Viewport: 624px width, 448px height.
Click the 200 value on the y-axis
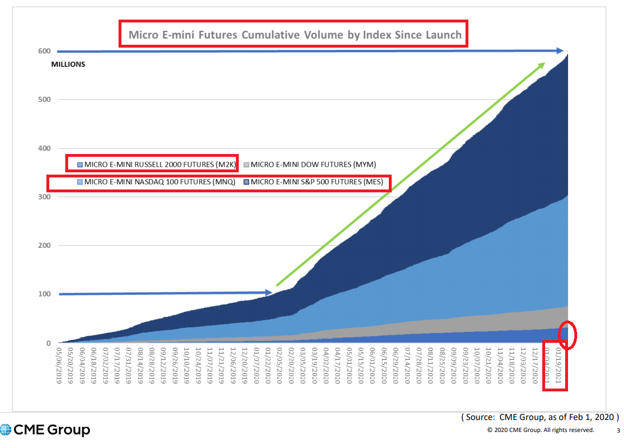45,245
